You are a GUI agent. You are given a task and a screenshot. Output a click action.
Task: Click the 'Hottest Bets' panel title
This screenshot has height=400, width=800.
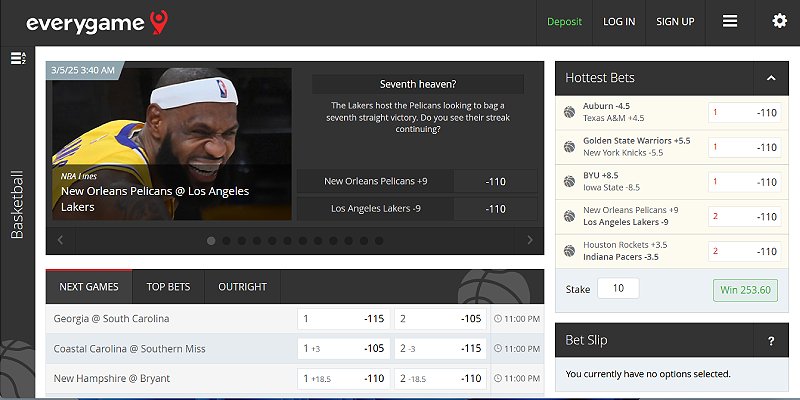(x=600, y=78)
